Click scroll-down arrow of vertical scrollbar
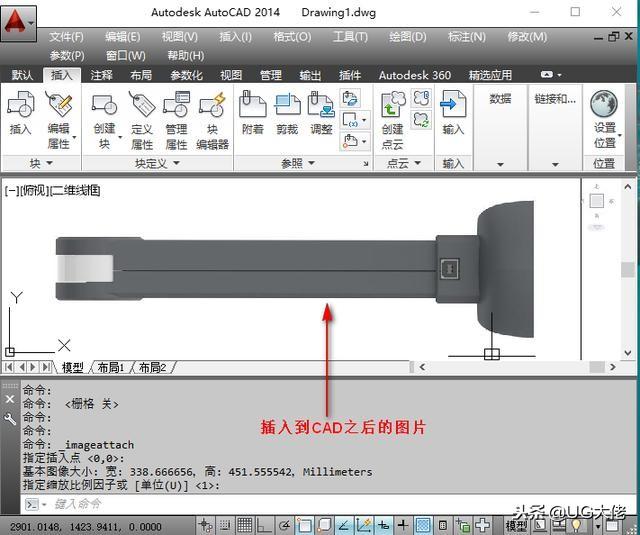 pyautogui.click(x=628, y=353)
